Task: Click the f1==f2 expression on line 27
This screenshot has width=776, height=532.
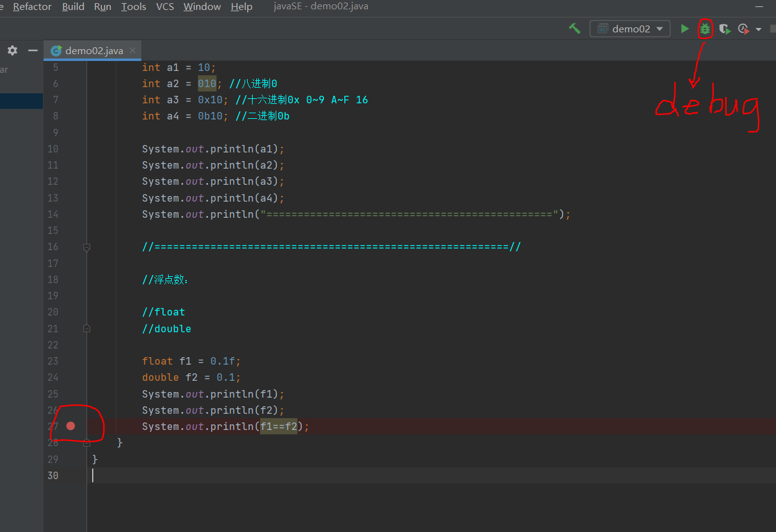Action: (279, 426)
